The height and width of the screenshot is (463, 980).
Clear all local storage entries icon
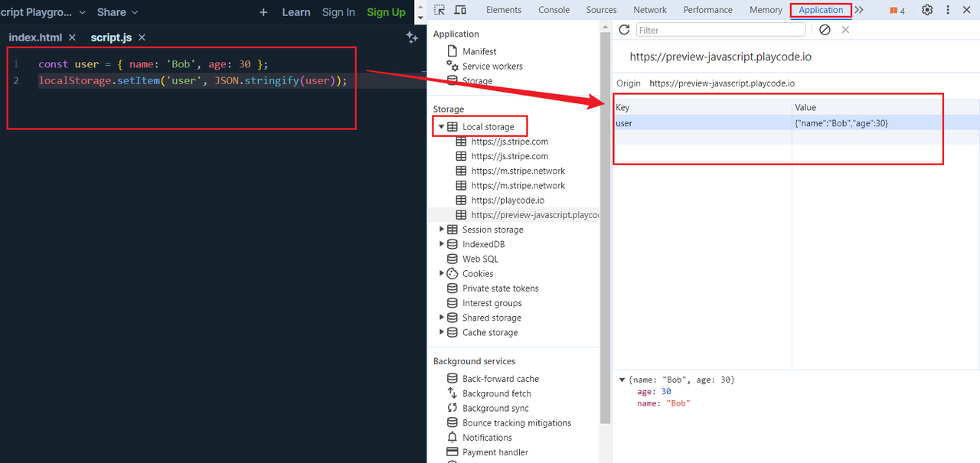(825, 30)
